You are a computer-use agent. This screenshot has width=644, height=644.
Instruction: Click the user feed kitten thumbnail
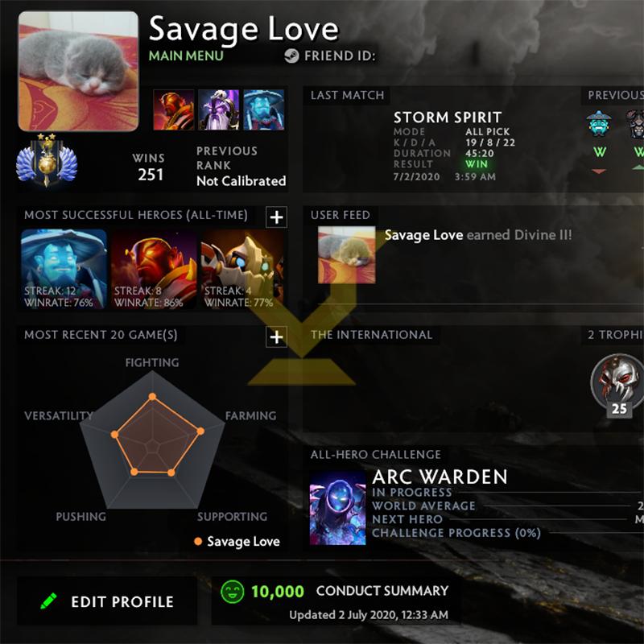(347, 254)
